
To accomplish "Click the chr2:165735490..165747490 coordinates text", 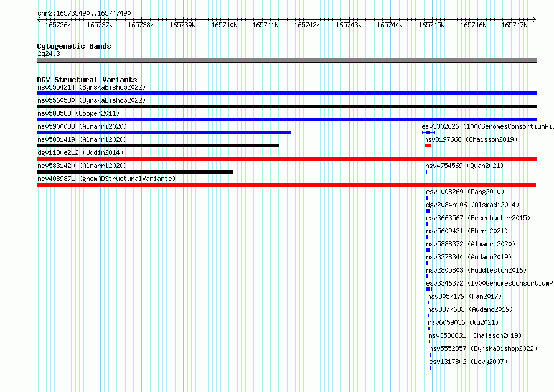I will (x=84, y=13).
